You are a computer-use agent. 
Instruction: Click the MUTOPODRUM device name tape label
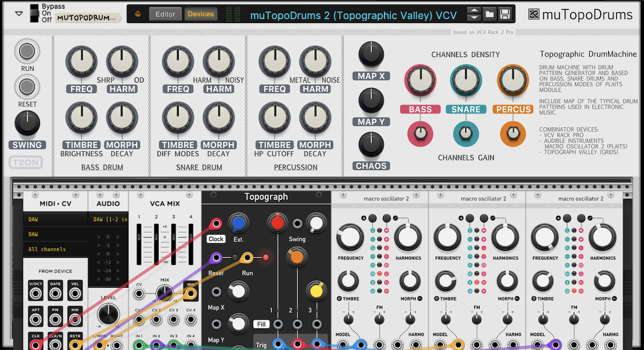point(87,18)
